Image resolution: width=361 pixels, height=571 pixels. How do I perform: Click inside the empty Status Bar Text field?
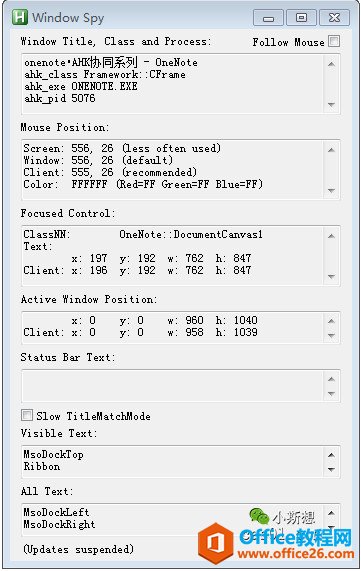(172, 386)
